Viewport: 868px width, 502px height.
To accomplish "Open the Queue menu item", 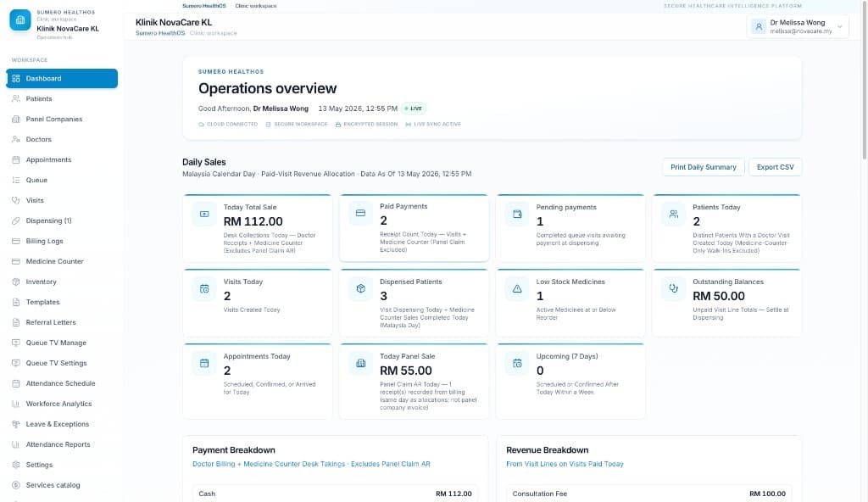I will coord(62,180).
